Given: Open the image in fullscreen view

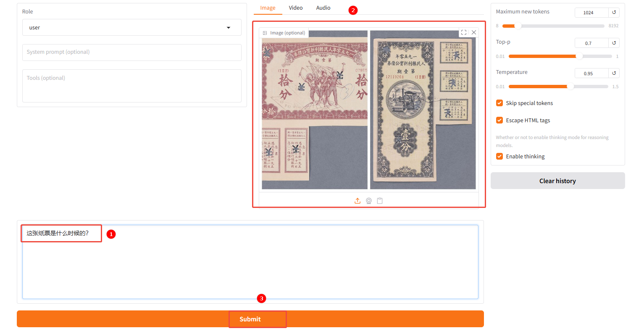Looking at the screenshot, I should (464, 32).
